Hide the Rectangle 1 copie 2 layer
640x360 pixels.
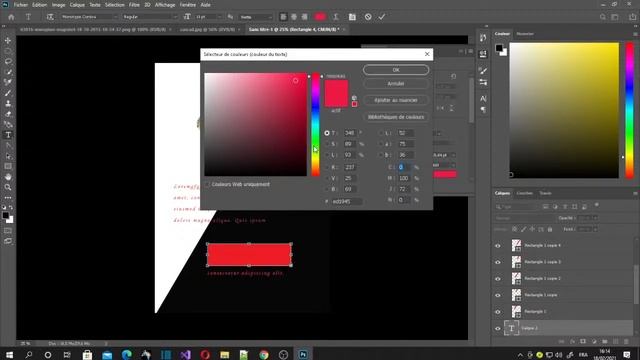pyautogui.click(x=498, y=279)
